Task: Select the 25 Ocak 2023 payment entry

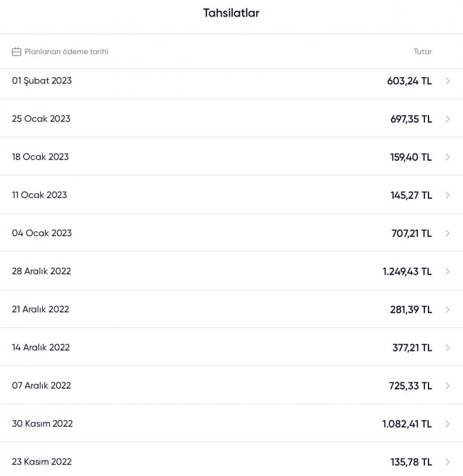Action: (232, 118)
